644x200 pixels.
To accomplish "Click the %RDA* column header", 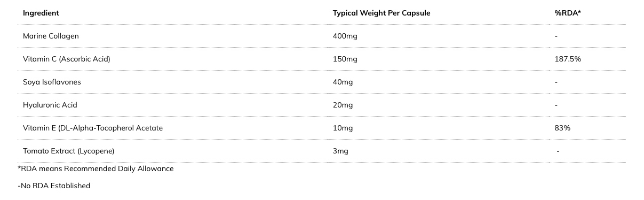I will tap(568, 13).
